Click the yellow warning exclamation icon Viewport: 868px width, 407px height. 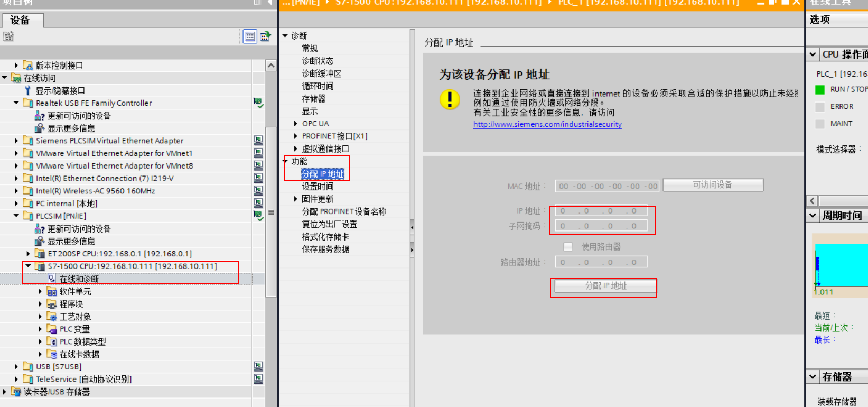tap(450, 99)
